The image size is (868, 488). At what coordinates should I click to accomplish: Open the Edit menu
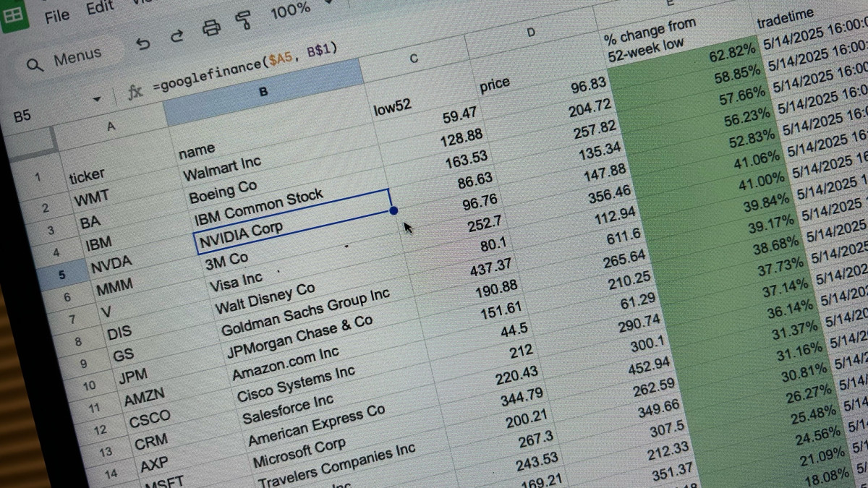pos(100,8)
